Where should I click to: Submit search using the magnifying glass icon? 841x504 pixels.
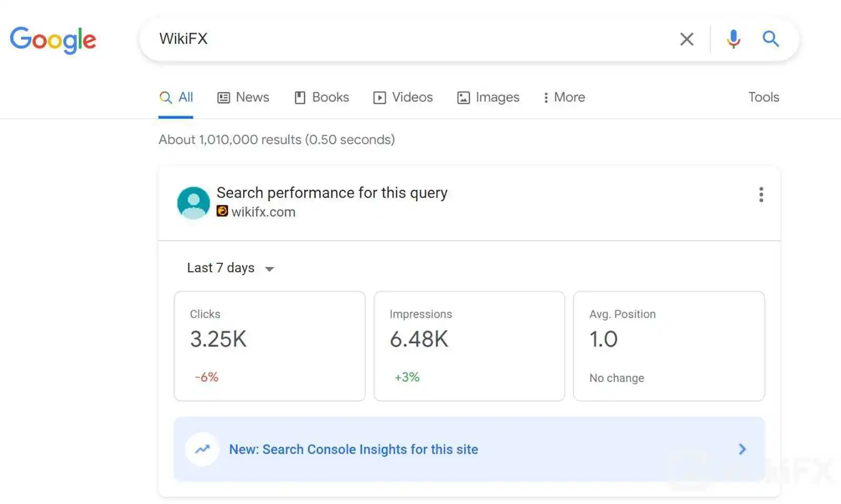click(x=771, y=39)
